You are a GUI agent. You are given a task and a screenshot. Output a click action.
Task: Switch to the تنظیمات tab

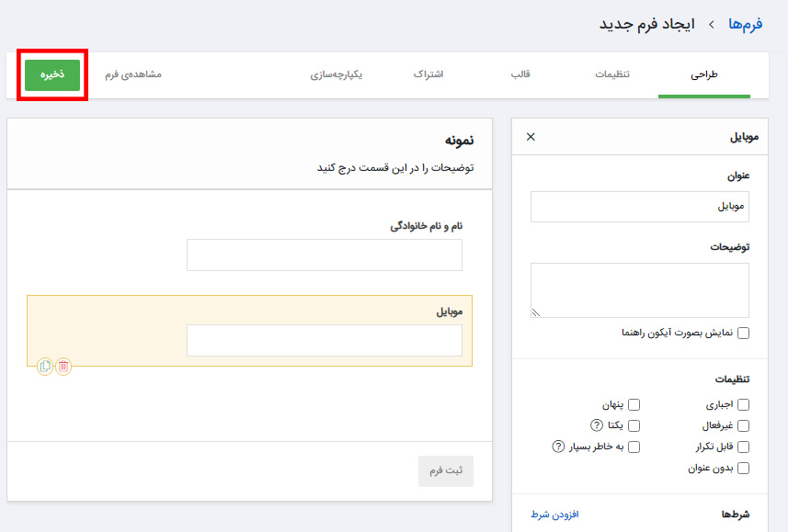[612, 74]
